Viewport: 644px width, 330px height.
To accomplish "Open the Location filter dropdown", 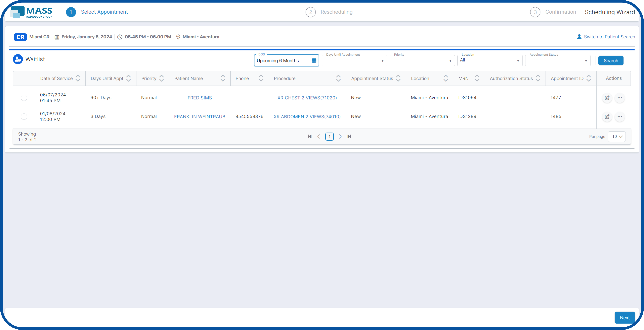I will [x=518, y=60].
